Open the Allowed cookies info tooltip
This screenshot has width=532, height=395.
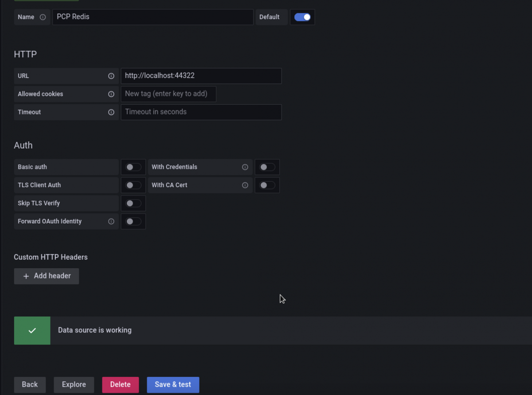click(111, 94)
